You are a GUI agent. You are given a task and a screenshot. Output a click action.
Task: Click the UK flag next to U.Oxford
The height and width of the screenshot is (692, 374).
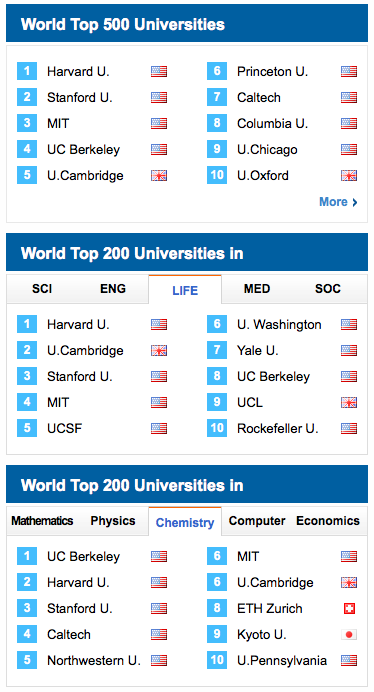(x=349, y=176)
